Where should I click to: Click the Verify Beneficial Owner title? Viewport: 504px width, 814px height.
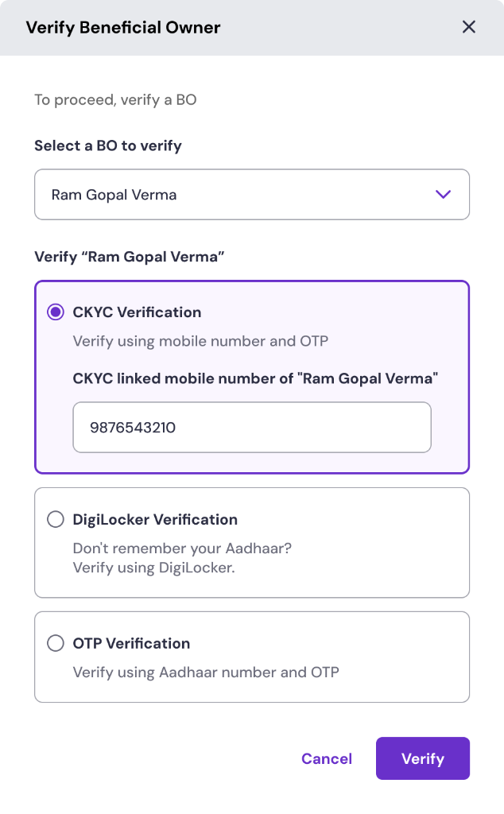click(123, 26)
